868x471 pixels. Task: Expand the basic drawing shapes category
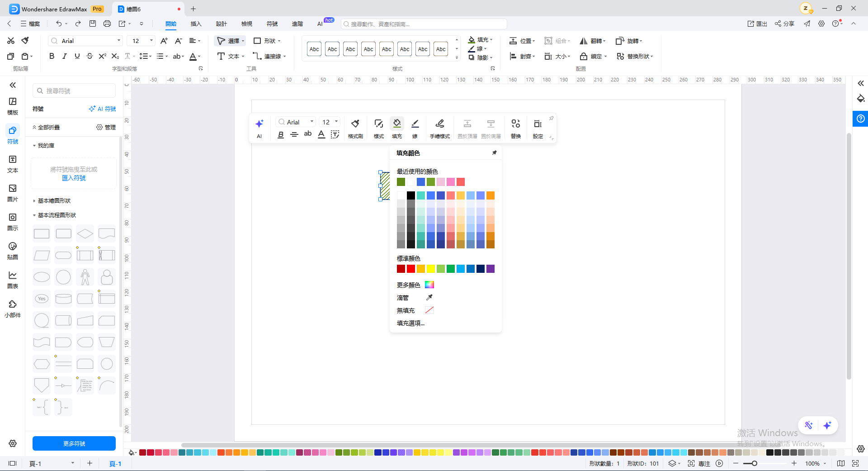54,200
